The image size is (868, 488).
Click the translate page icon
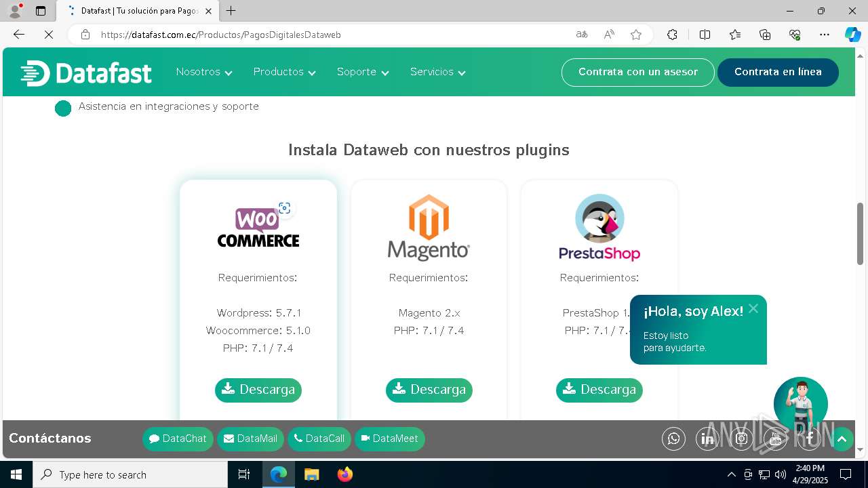click(x=582, y=35)
